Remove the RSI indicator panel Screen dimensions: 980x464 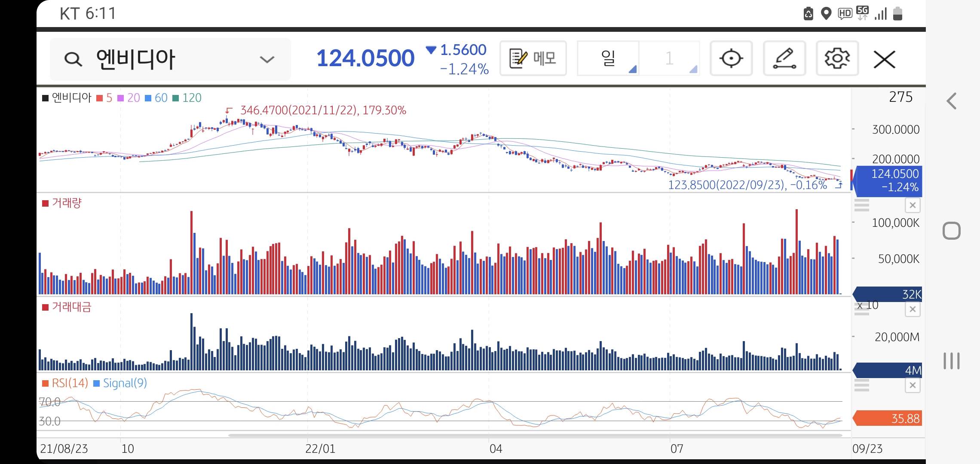(x=913, y=385)
